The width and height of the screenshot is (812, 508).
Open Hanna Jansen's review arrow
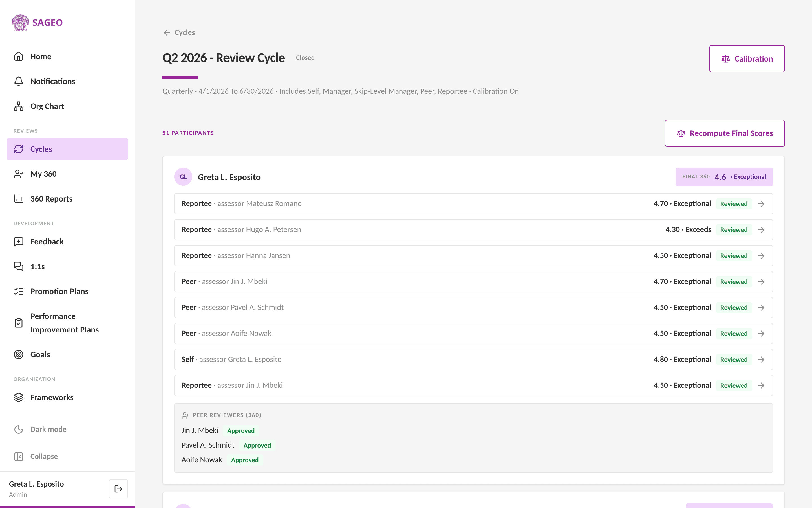761,256
